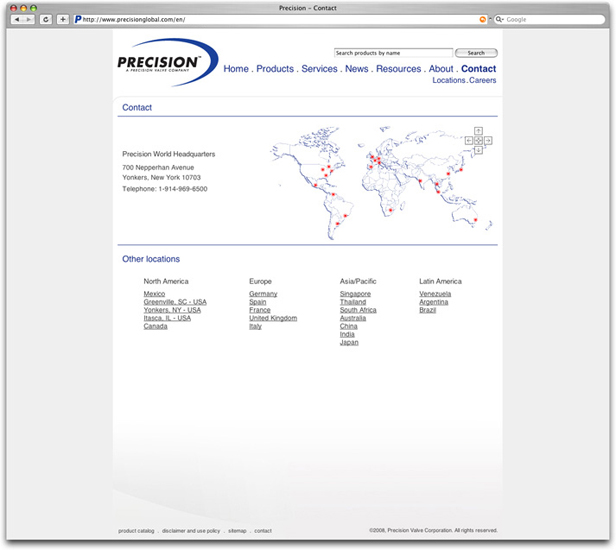
Task: Open the Brazil location link
Action: click(427, 310)
